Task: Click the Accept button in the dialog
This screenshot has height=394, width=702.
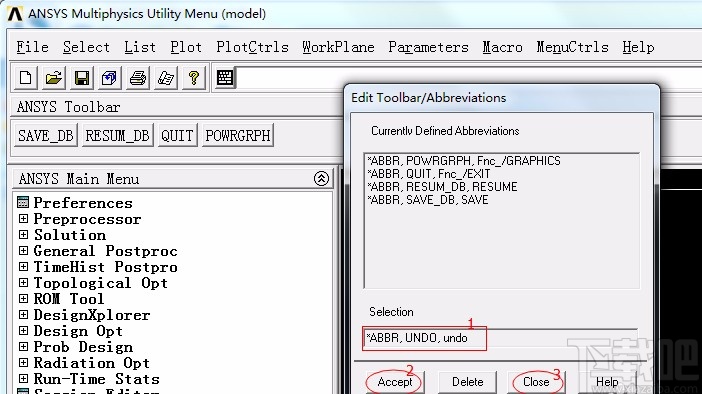Action: click(x=394, y=382)
